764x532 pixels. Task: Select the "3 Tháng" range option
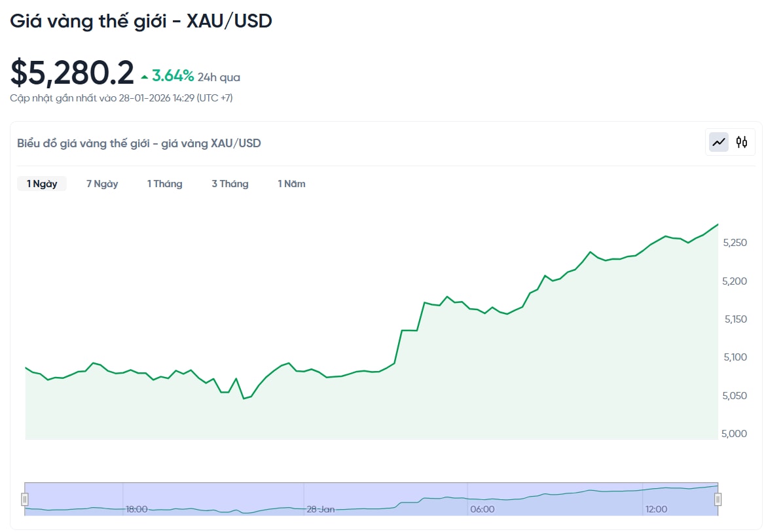point(230,184)
